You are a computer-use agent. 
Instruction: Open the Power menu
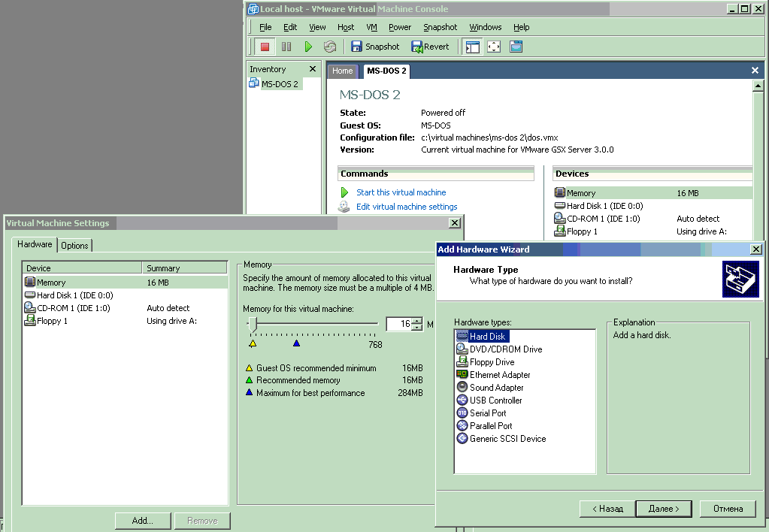click(400, 27)
